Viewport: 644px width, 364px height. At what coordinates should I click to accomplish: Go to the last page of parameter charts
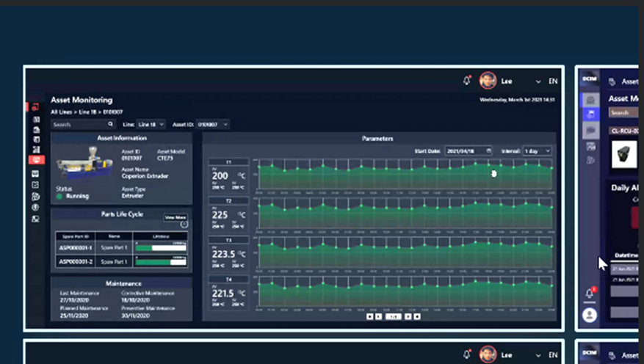click(x=417, y=317)
